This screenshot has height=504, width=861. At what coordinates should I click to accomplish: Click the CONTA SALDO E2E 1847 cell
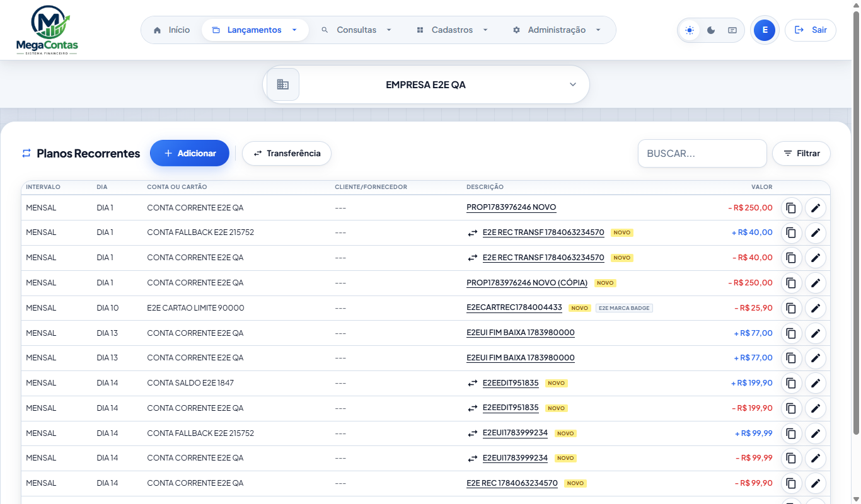(x=190, y=383)
